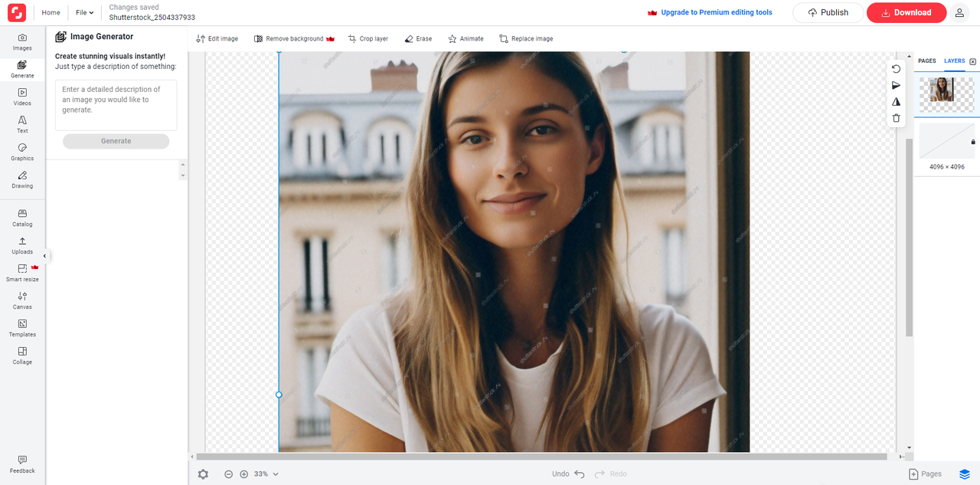Open the Smart resize tool
The image size is (980, 485).
(22, 274)
